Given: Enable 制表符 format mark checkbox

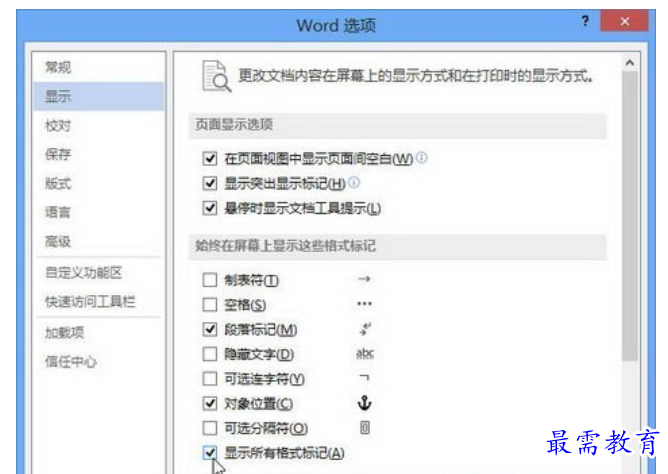Looking at the screenshot, I should tap(210, 280).
